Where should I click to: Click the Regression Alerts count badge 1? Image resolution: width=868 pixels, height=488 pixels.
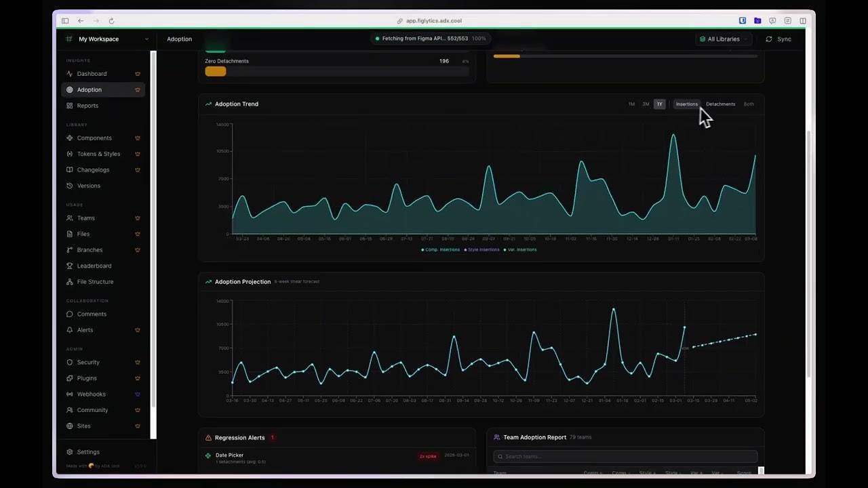(x=273, y=438)
